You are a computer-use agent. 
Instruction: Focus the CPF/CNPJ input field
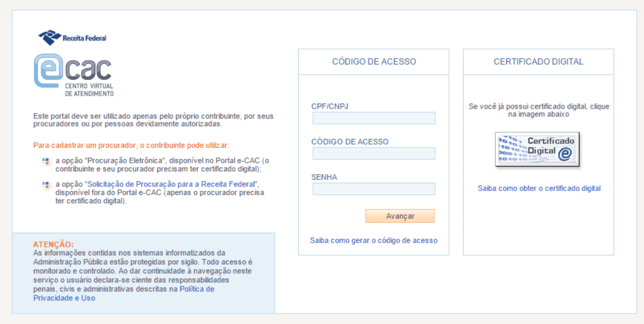pyautogui.click(x=374, y=118)
